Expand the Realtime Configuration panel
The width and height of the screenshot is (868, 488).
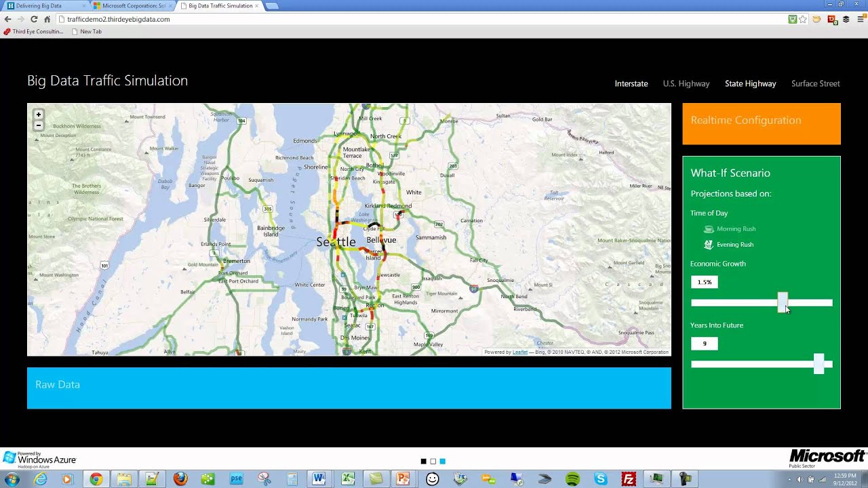click(762, 124)
